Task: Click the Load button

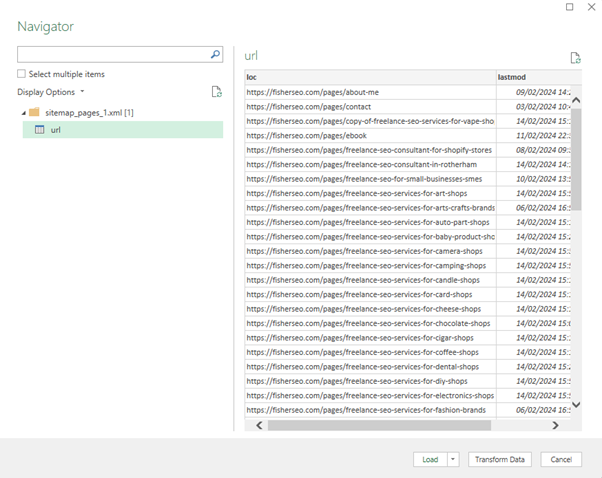Action: pyautogui.click(x=430, y=459)
